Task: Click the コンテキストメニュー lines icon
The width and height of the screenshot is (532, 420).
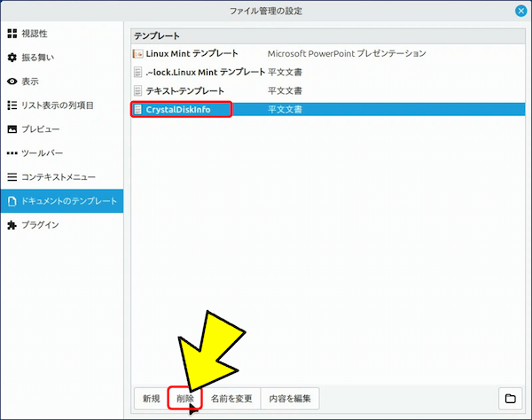Action: [x=12, y=177]
